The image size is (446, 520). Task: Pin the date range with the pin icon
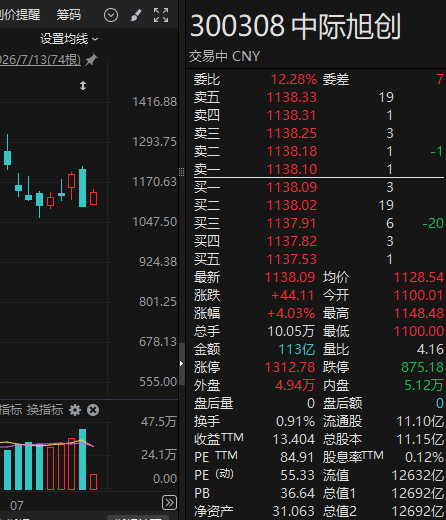coord(91,60)
